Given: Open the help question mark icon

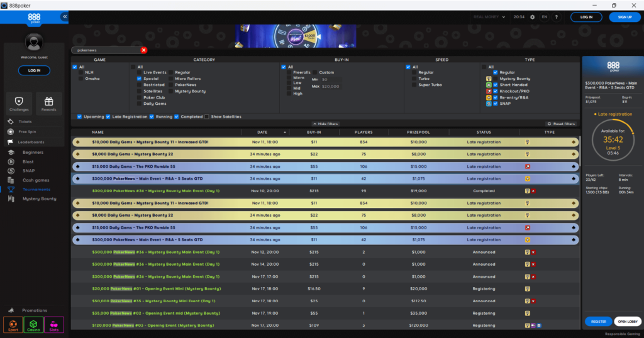Looking at the screenshot, I should pos(557,17).
